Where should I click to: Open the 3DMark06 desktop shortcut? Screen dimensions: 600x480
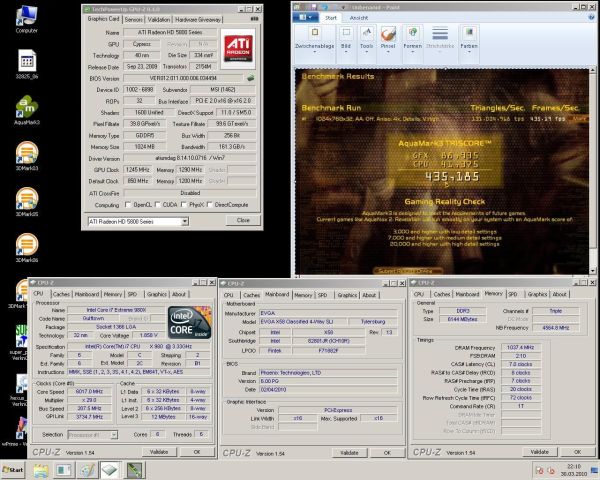(x=26, y=248)
